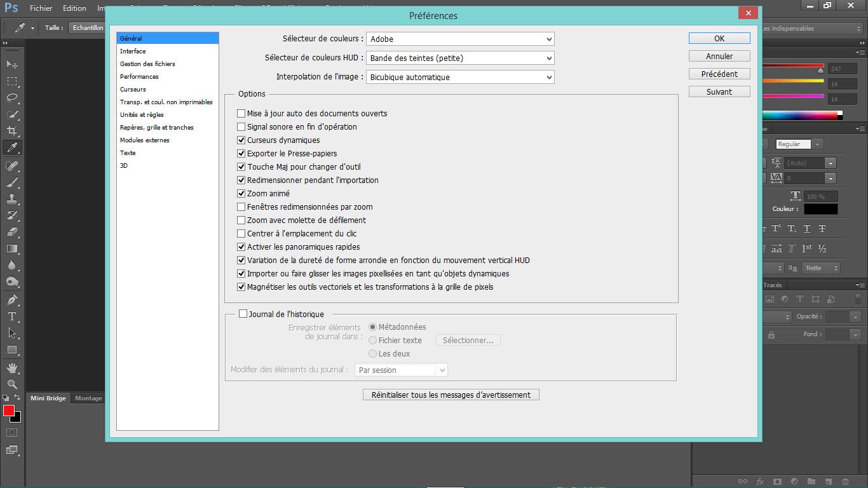
Task: Select the Crop tool
Action: [x=12, y=131]
